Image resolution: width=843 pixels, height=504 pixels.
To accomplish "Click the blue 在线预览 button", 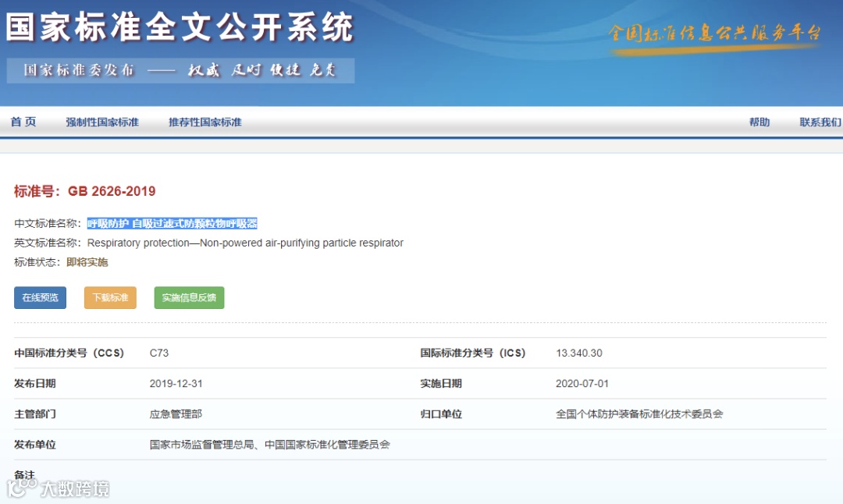I will pos(41,298).
